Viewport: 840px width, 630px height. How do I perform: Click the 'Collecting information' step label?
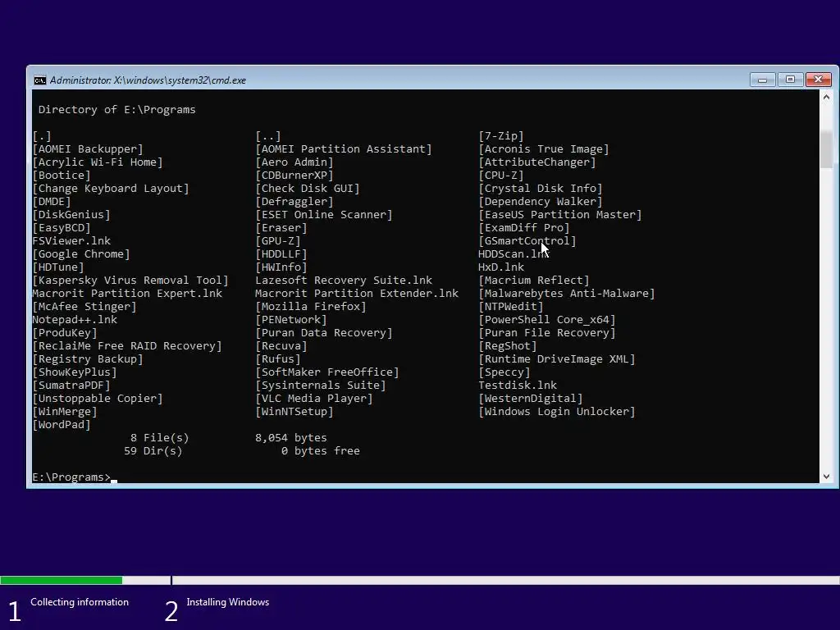(x=80, y=602)
